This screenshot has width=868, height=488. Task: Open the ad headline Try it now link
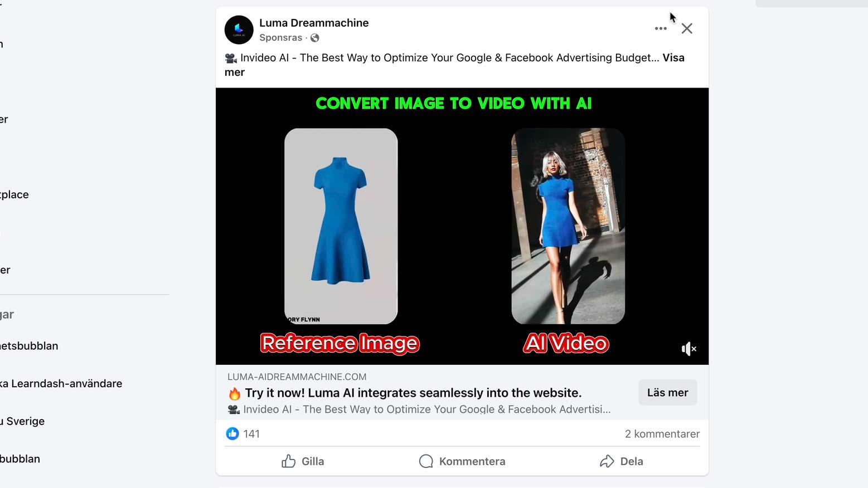[413, 393]
